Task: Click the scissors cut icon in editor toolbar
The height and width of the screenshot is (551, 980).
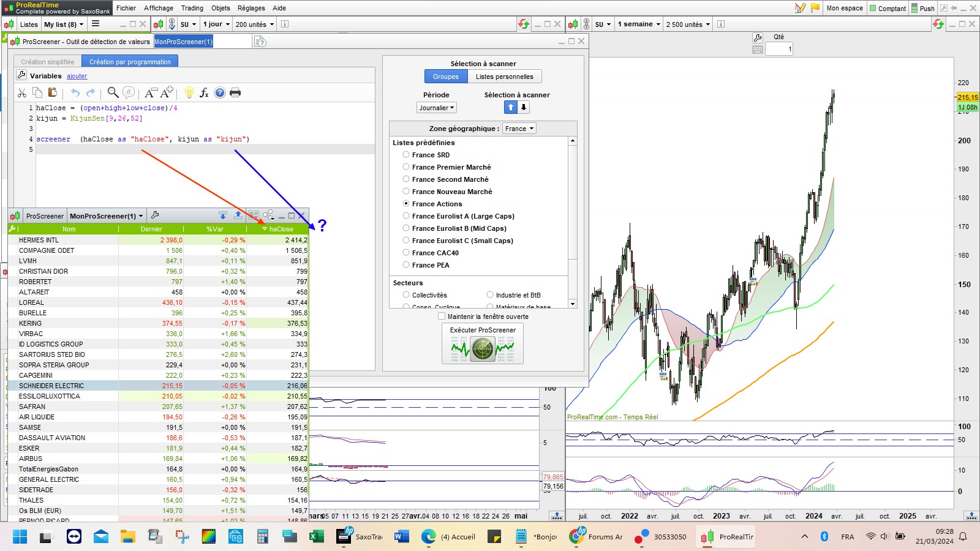Action: point(22,92)
